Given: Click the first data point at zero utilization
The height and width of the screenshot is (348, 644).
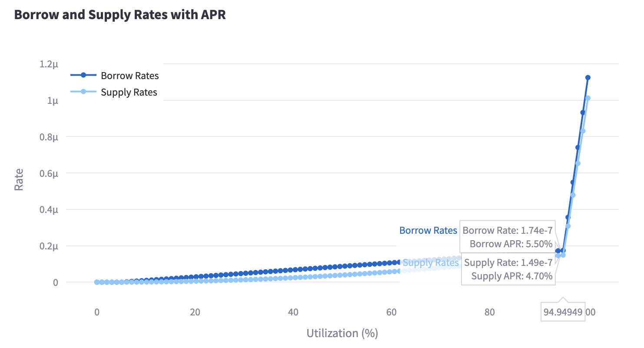Looking at the screenshot, I should [97, 282].
